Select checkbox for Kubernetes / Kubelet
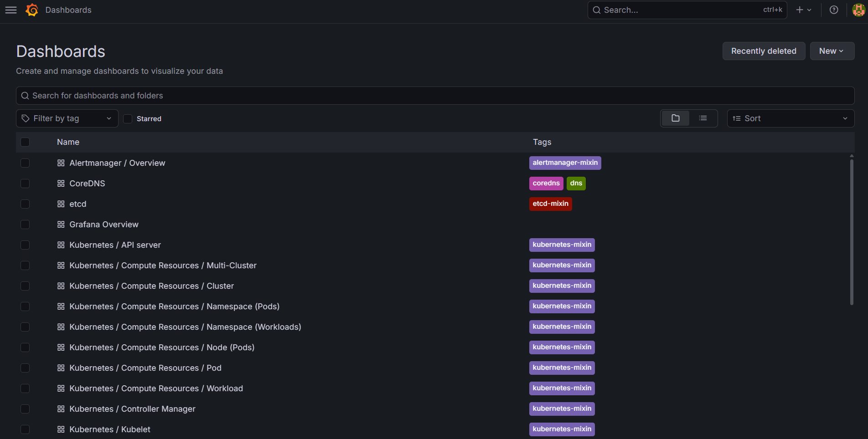This screenshot has height=439, width=868. [25, 429]
